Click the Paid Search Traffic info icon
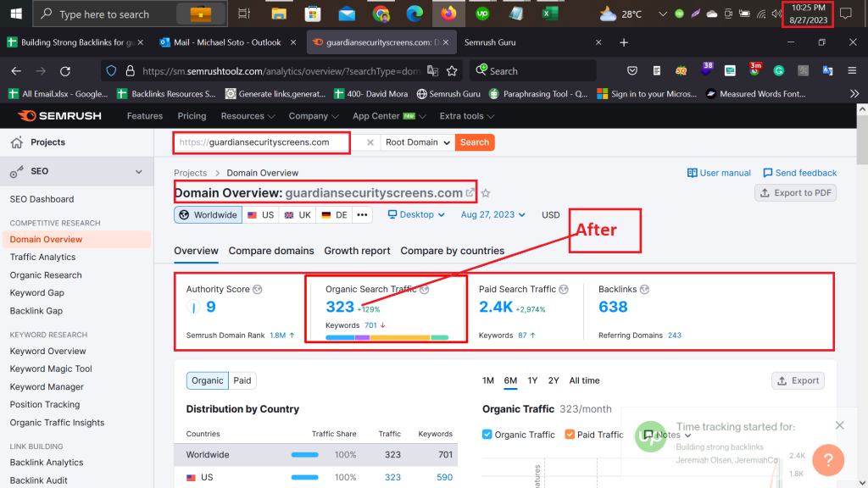The height and width of the screenshot is (488, 868). pos(564,290)
